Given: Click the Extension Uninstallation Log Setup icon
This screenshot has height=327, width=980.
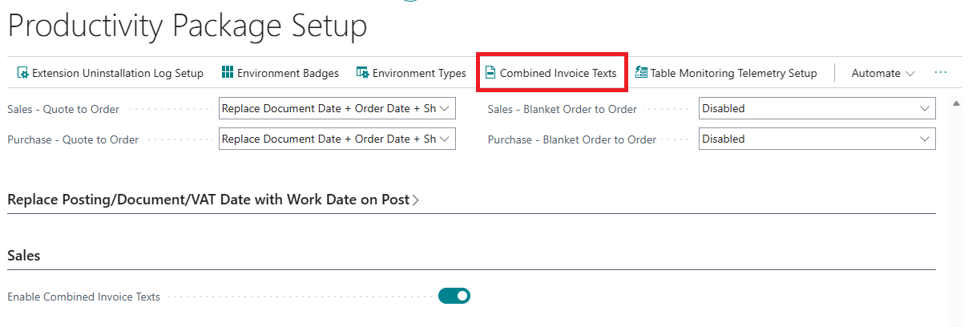Looking at the screenshot, I should click(22, 73).
